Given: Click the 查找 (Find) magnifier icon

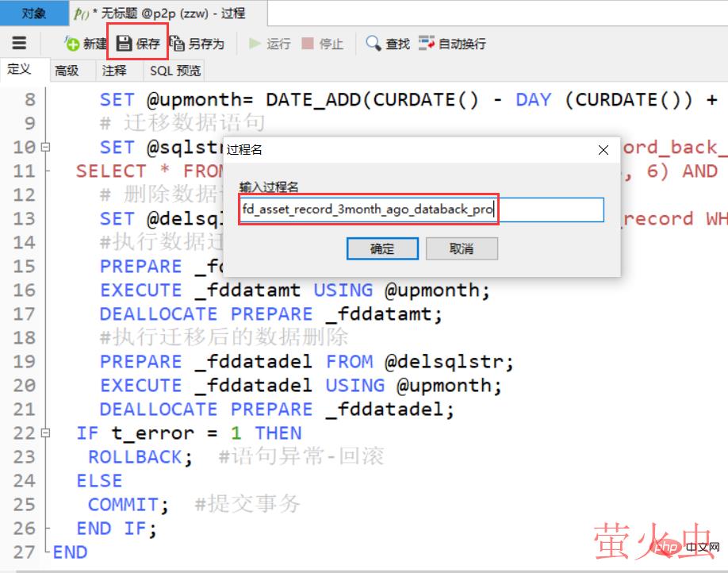Looking at the screenshot, I should (x=374, y=43).
